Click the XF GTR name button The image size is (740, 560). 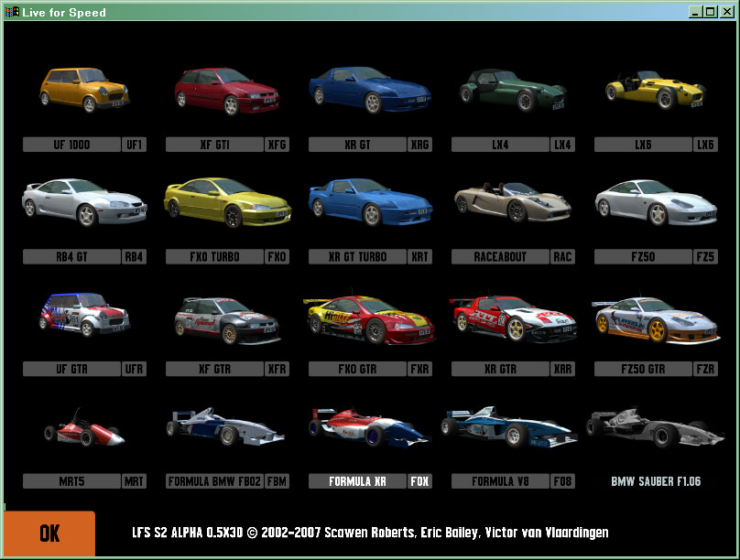[214, 369]
